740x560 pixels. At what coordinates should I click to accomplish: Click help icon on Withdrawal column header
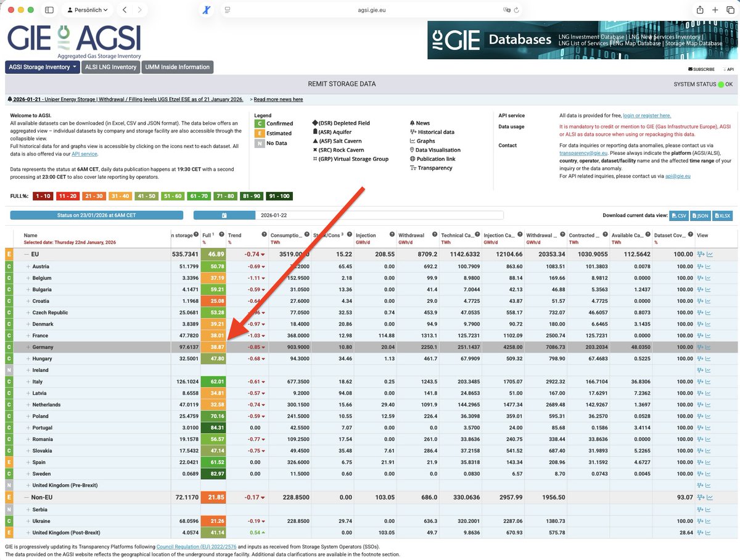pyautogui.click(x=435, y=235)
